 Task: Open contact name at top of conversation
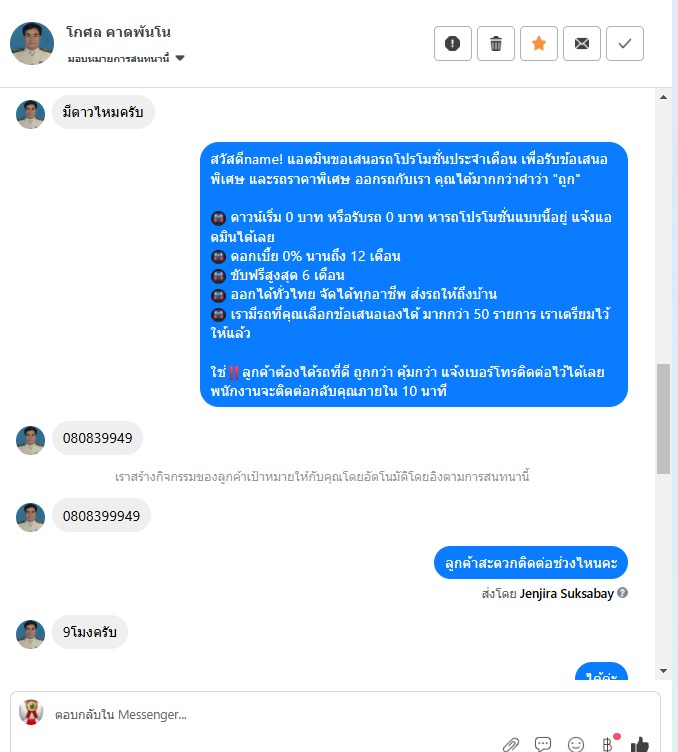pyautogui.click(x=118, y=32)
